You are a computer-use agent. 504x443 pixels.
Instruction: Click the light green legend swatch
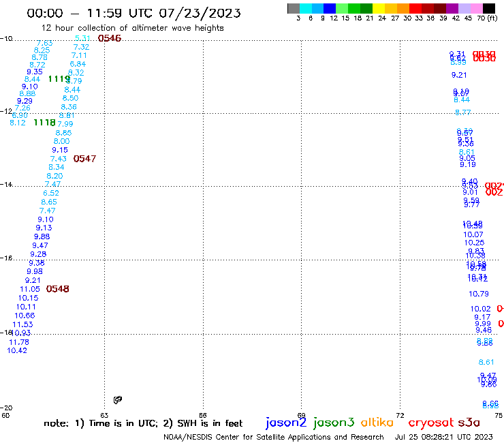point(342,8)
